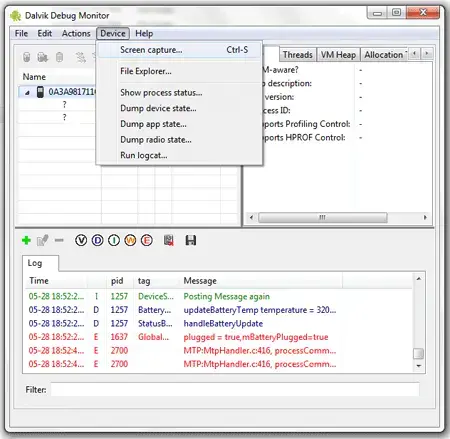The height and width of the screenshot is (439, 450).
Task: Choose Show process status entry
Action: (x=179, y=93)
